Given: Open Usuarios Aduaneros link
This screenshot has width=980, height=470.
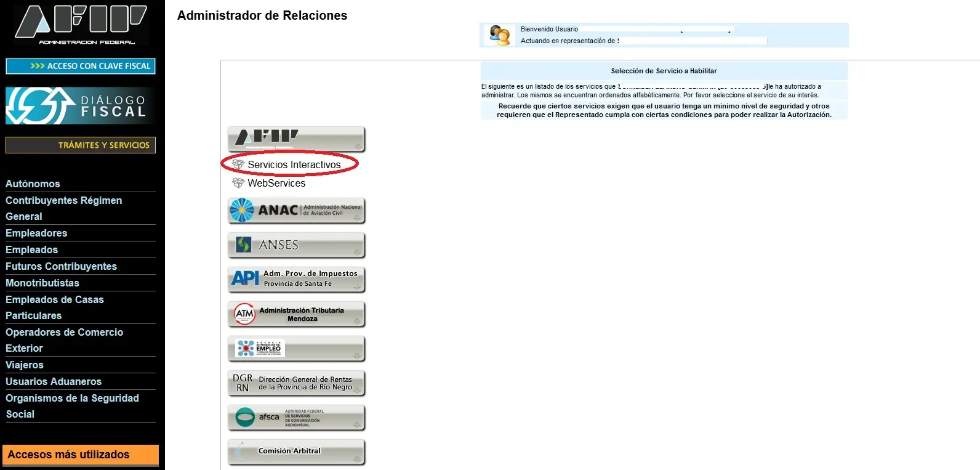Looking at the screenshot, I should click(x=54, y=381).
